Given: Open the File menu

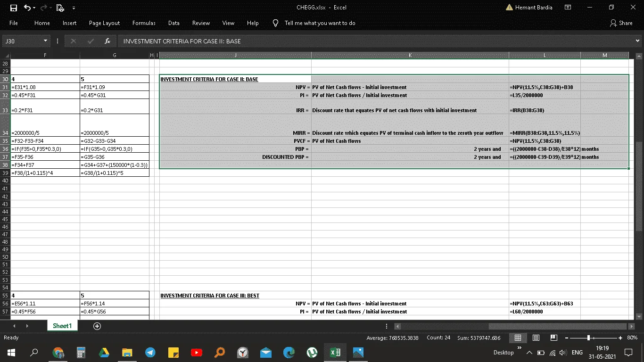Looking at the screenshot, I should point(14,23).
